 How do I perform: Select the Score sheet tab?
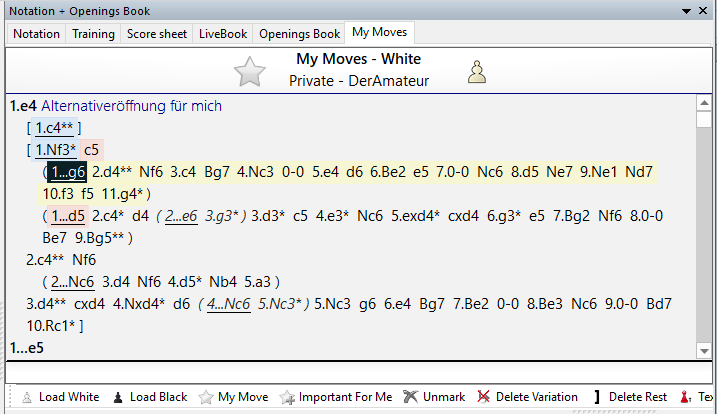click(157, 34)
